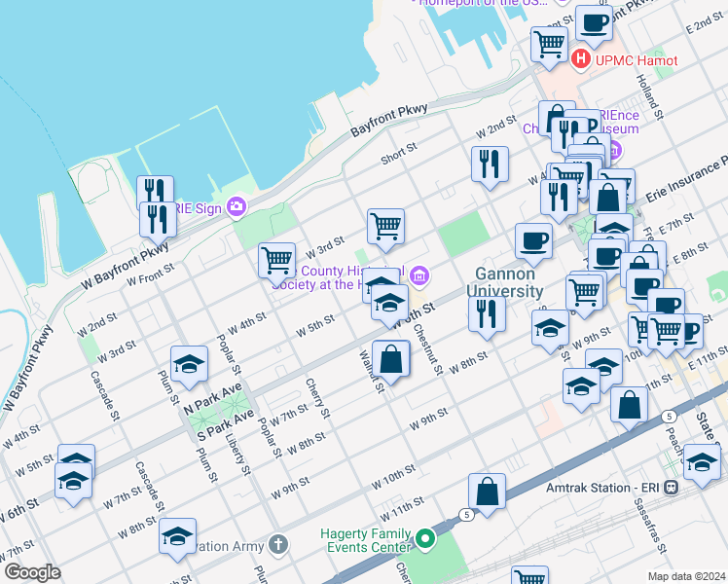Click the coffee cup marker at top right
The height and width of the screenshot is (584, 728).
(x=593, y=22)
